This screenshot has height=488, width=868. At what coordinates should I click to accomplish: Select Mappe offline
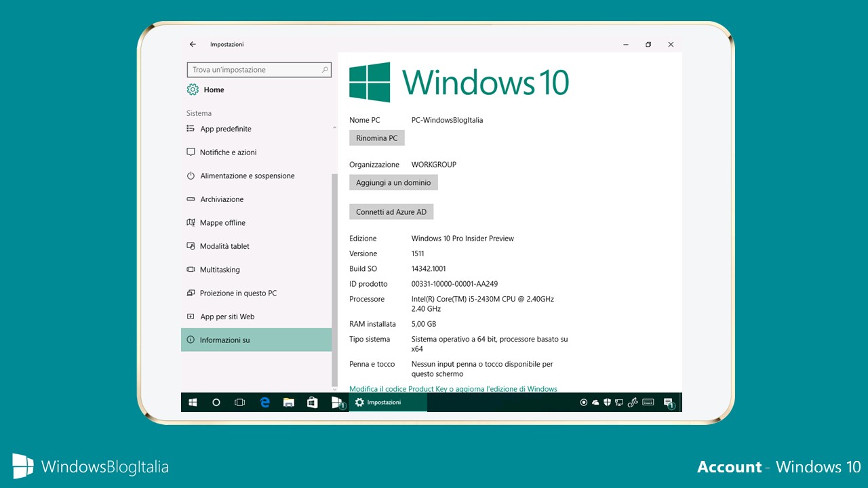[x=256, y=223]
